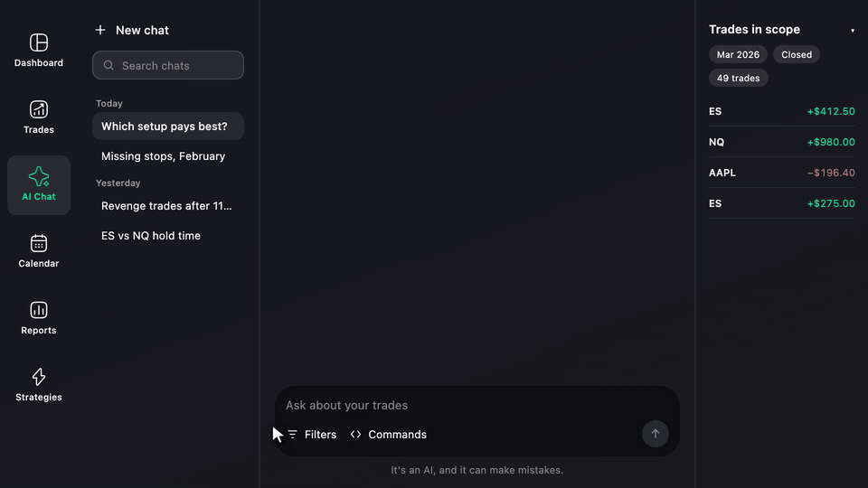Click the 49 trades chip
This screenshot has width=868, height=488.
pos(739,78)
